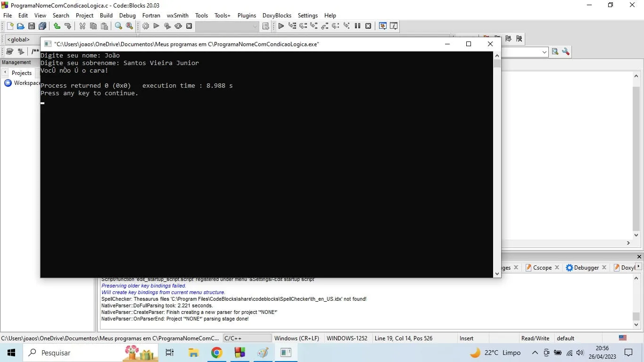This screenshot has height=362, width=644.
Task: Click the Cut scissors icon
Action: (x=83, y=26)
